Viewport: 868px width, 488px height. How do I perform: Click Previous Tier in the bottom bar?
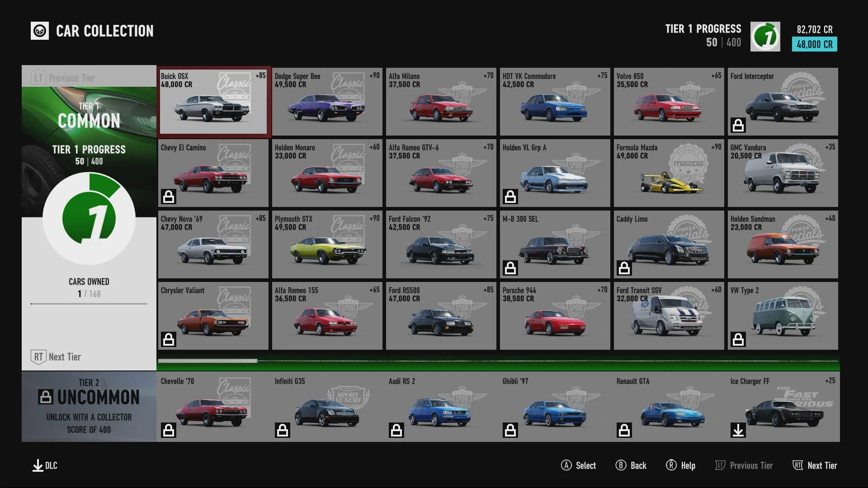[x=751, y=465]
